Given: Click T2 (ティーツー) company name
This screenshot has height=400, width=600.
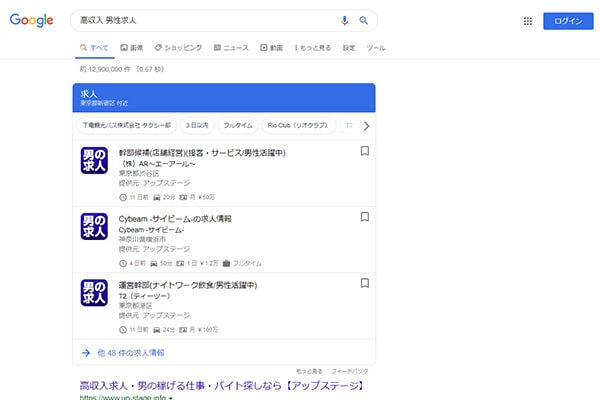Looking at the screenshot, I should [x=144, y=296].
